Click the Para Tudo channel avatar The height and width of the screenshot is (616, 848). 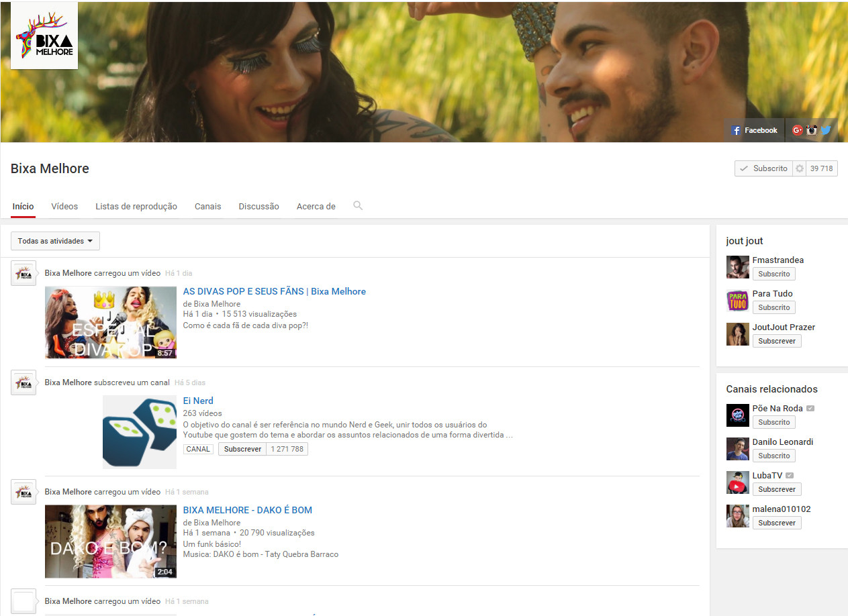click(737, 301)
